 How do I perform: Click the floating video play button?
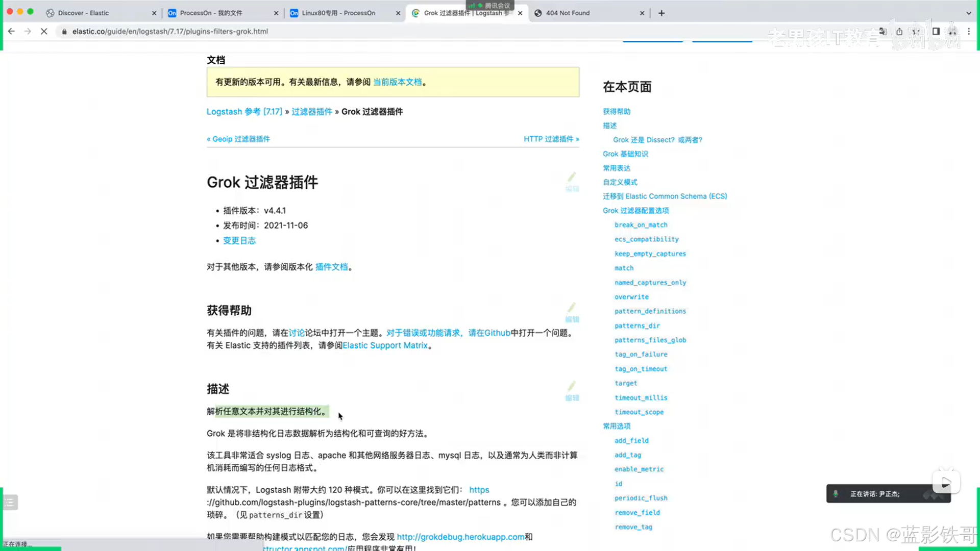[x=946, y=483]
